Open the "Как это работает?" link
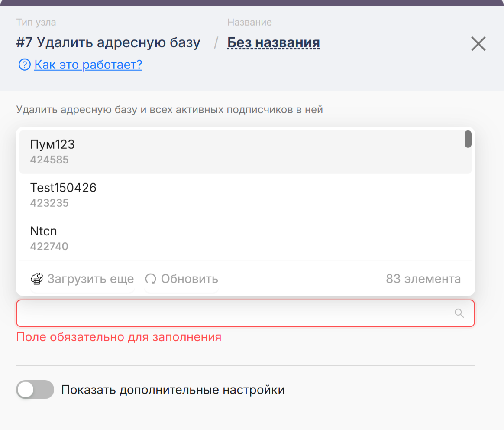 88,65
